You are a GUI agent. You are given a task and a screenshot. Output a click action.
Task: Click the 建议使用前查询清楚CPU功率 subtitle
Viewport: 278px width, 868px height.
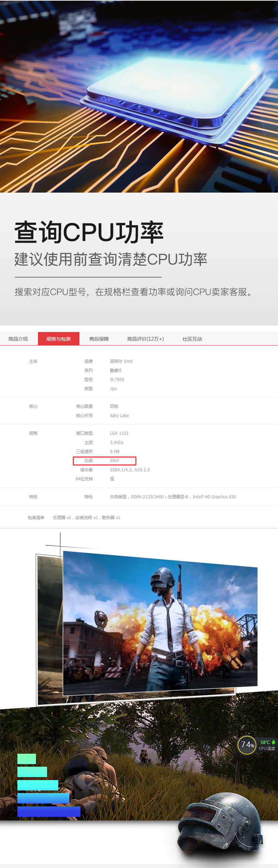(x=111, y=259)
